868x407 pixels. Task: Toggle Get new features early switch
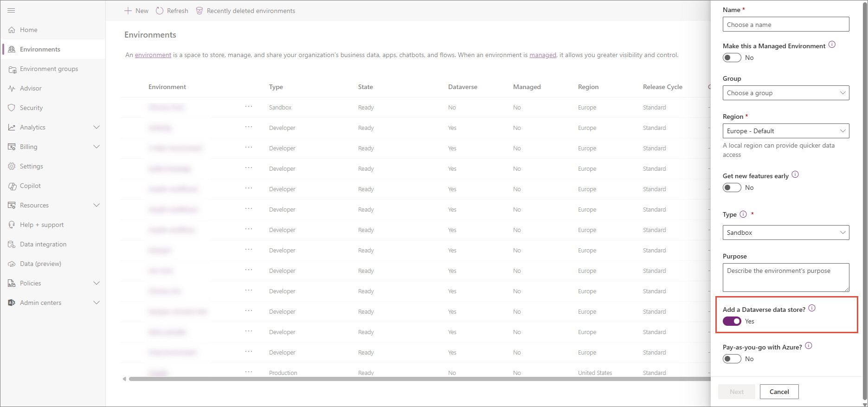(732, 187)
